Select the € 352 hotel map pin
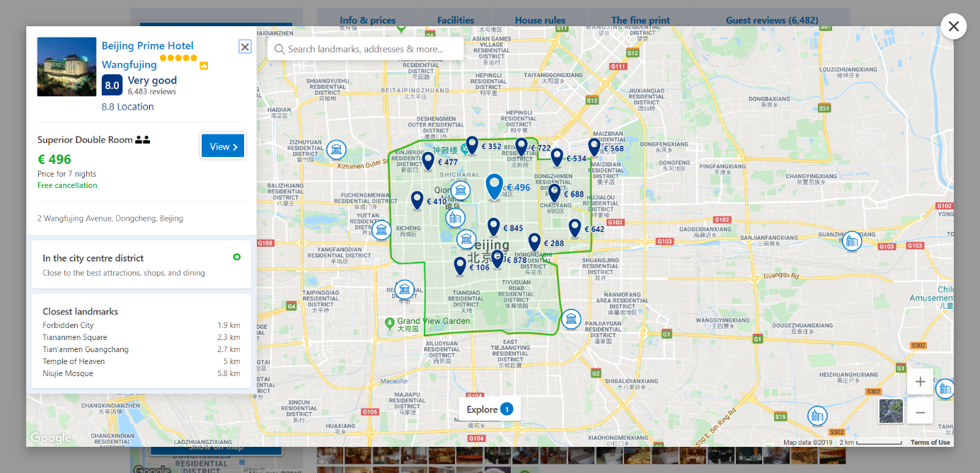The image size is (980, 473). 472,146
